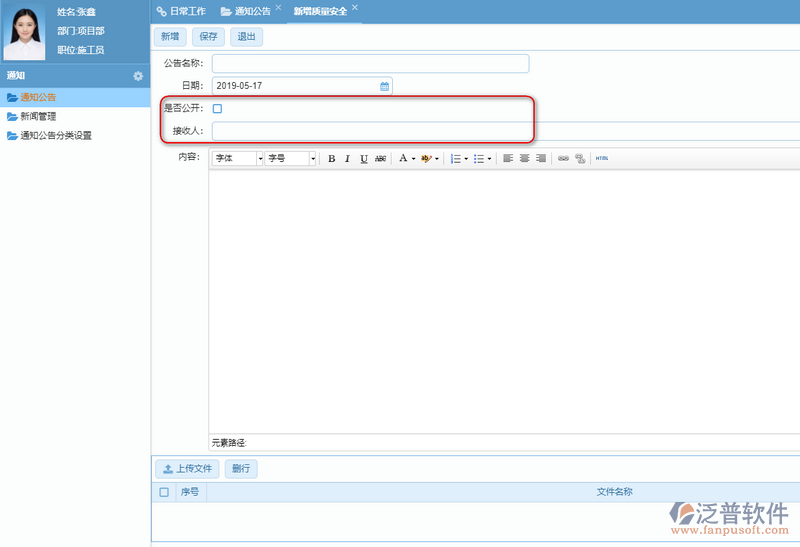Open the font color picker dropdown
This screenshot has width=800, height=547.
pyautogui.click(x=413, y=159)
